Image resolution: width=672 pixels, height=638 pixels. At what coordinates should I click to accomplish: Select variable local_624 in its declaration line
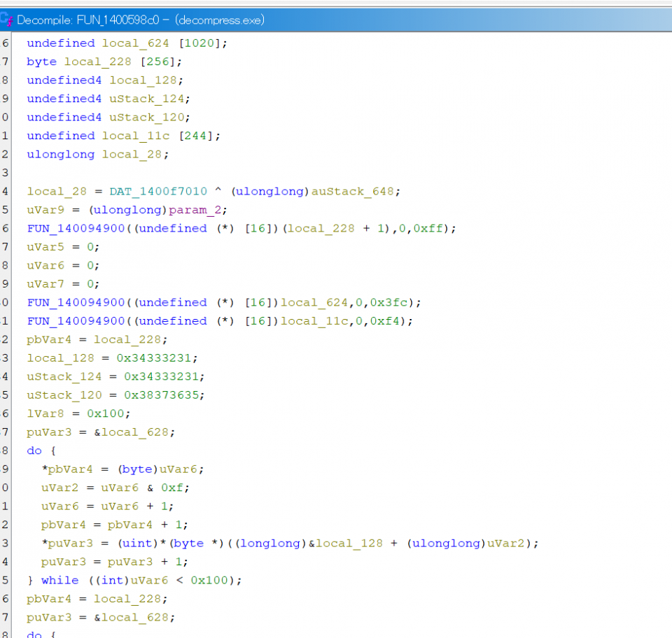click(x=135, y=43)
